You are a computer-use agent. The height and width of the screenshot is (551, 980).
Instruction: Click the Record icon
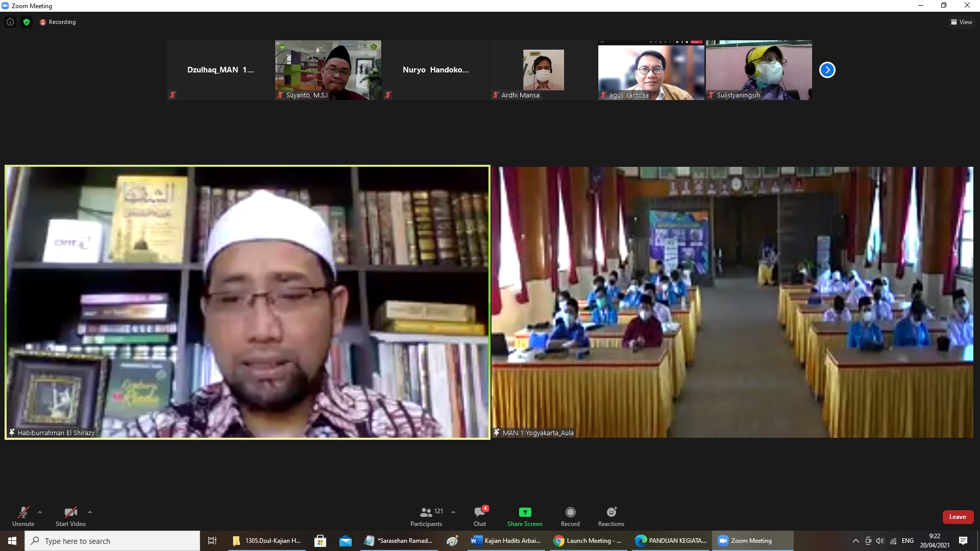click(570, 512)
